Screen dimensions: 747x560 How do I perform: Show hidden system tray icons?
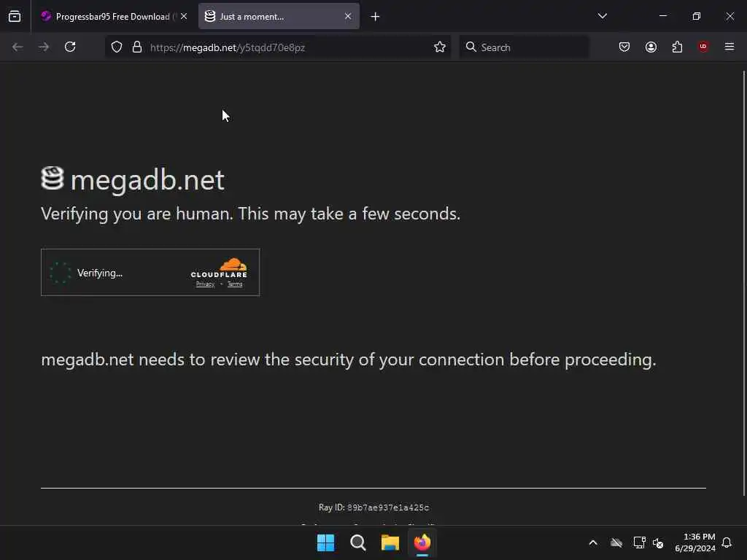[x=593, y=542]
